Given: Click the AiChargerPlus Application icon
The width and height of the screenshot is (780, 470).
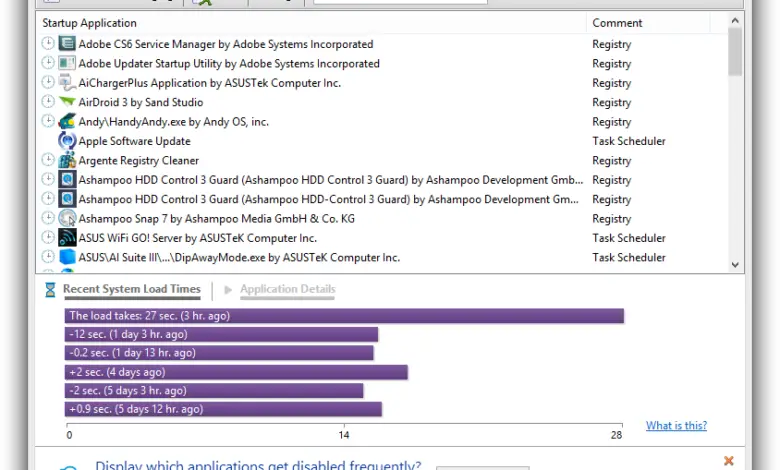Looking at the screenshot, I should coord(67,83).
